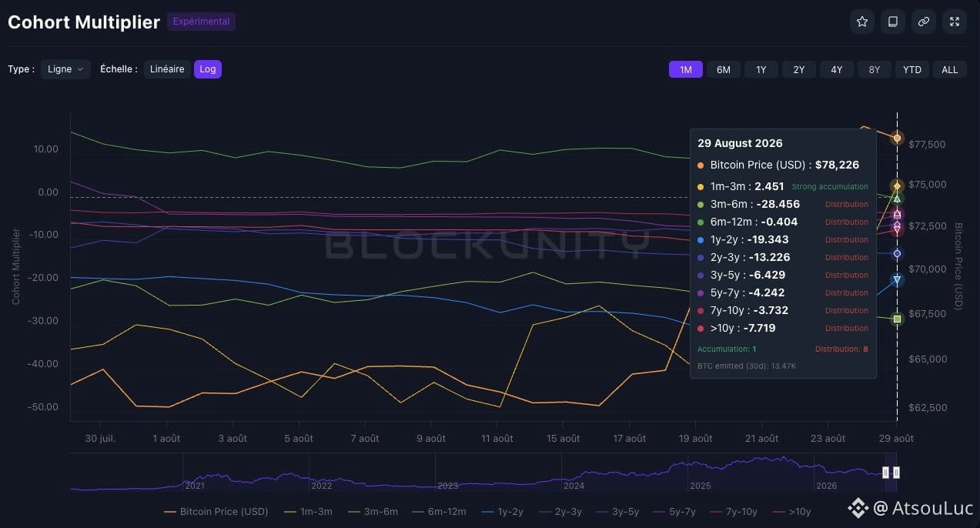
Task: Copy chart link with chain icon
Action: [x=924, y=22]
